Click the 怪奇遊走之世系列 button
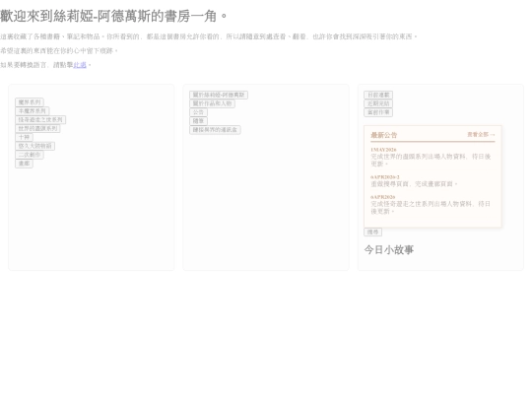The height and width of the screenshot is (399, 532). pyautogui.click(x=40, y=120)
